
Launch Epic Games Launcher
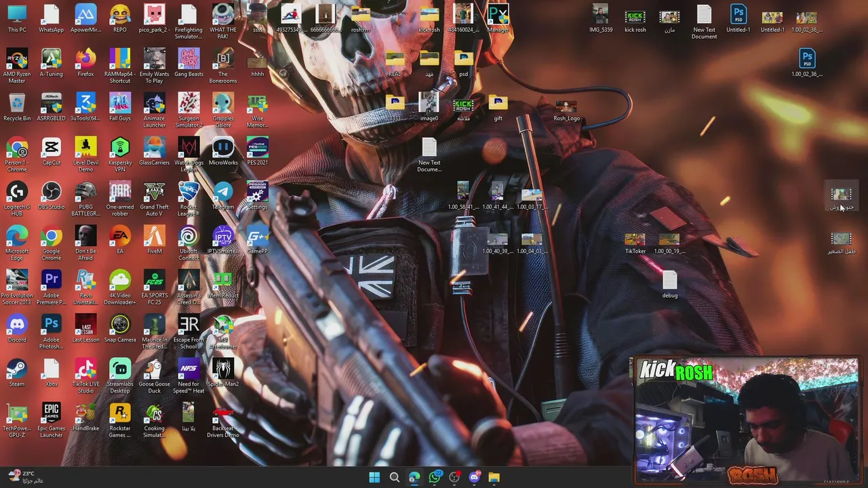[52, 420]
